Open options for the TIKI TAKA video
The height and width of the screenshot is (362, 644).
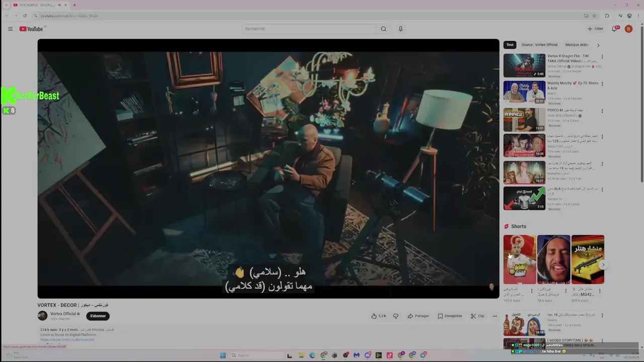coord(602,56)
